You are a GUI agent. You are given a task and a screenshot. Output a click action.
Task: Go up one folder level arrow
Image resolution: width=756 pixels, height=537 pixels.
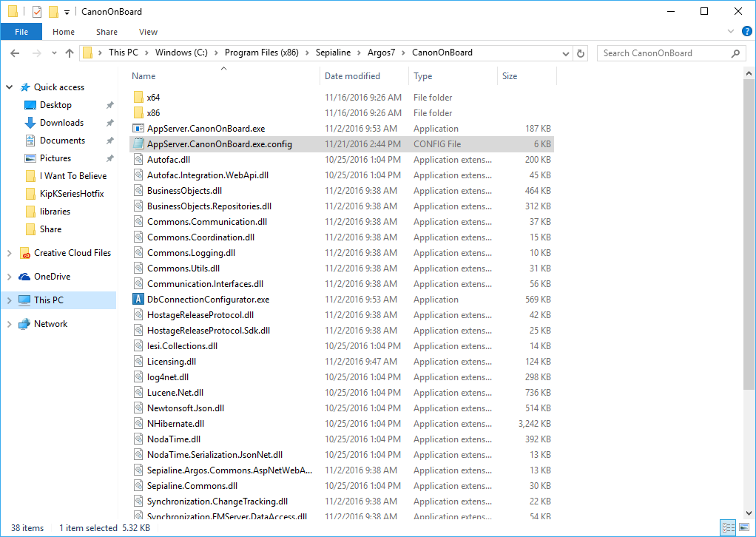coord(70,53)
